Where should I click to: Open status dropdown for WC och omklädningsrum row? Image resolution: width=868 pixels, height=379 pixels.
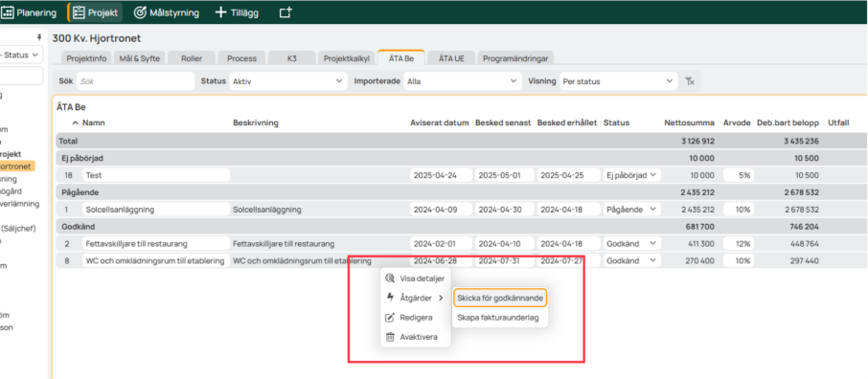tap(631, 260)
